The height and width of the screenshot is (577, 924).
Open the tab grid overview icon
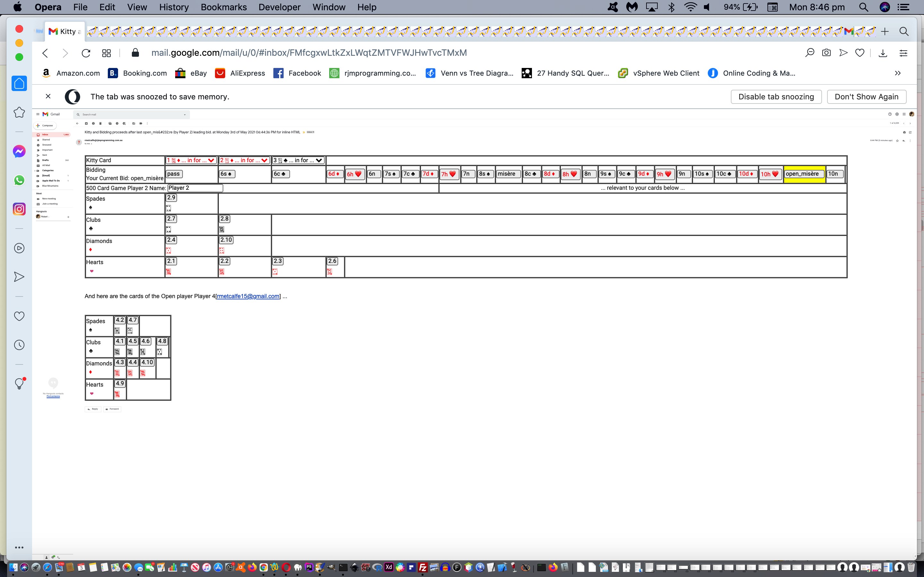(106, 53)
